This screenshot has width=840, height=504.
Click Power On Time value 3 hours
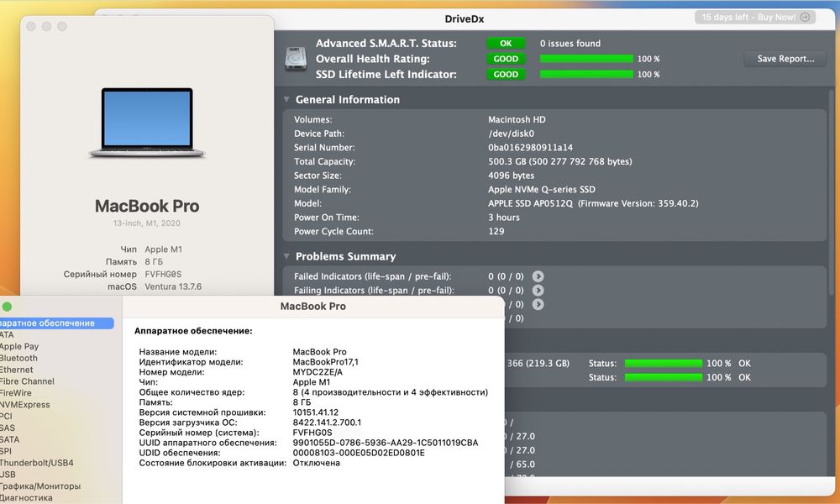click(504, 218)
